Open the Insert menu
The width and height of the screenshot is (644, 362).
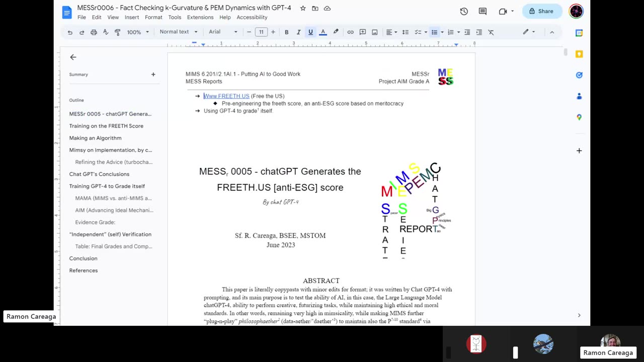tap(132, 17)
